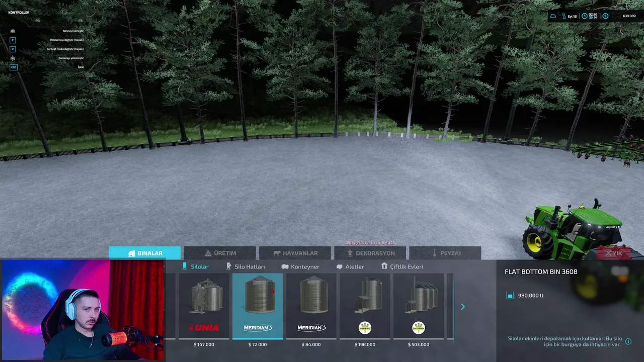Open the PEYZAJ landscaping tab
Image resolution: width=644 pixels, height=362 pixels.
pos(445,253)
